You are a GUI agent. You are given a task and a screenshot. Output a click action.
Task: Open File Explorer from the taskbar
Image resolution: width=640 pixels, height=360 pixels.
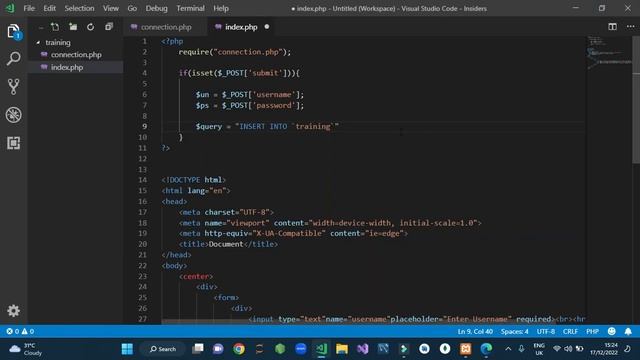tap(342, 349)
